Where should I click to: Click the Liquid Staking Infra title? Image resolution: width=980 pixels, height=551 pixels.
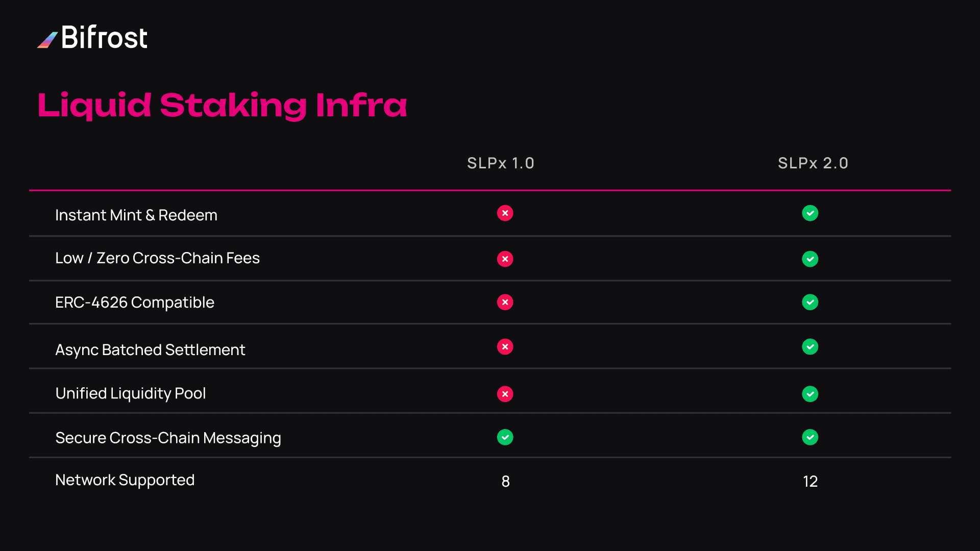click(x=222, y=106)
